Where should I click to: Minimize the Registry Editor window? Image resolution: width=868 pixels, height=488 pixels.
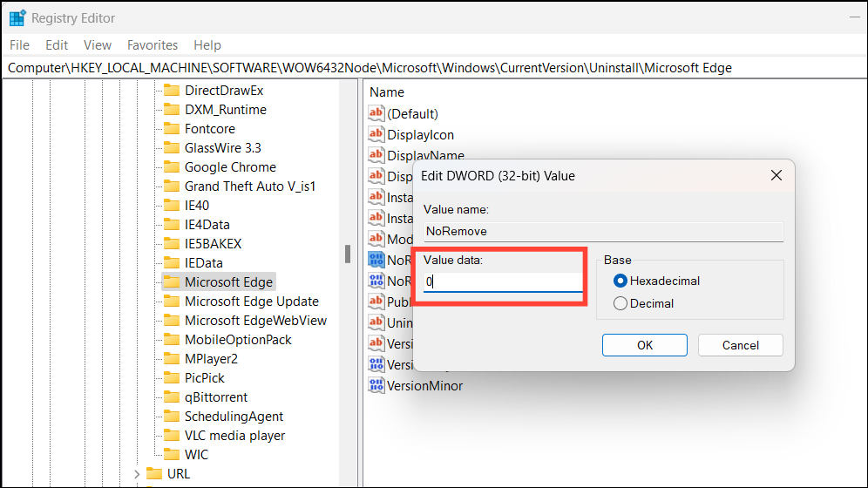(x=855, y=17)
